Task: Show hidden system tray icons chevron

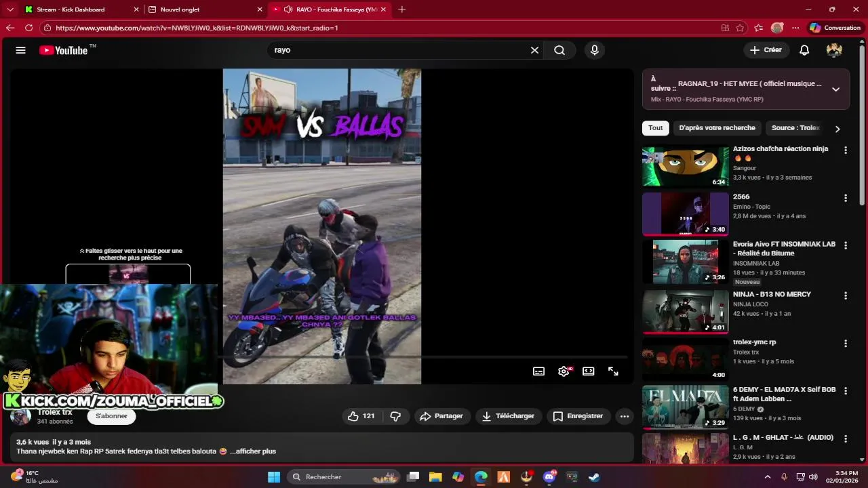Action: pyautogui.click(x=768, y=477)
